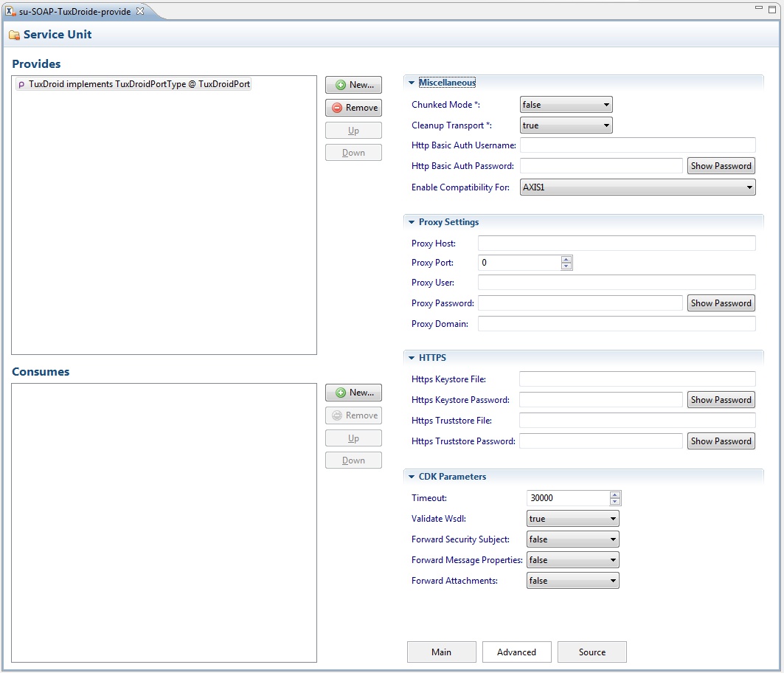
Task: Click New button in Provides section
Action: click(353, 85)
